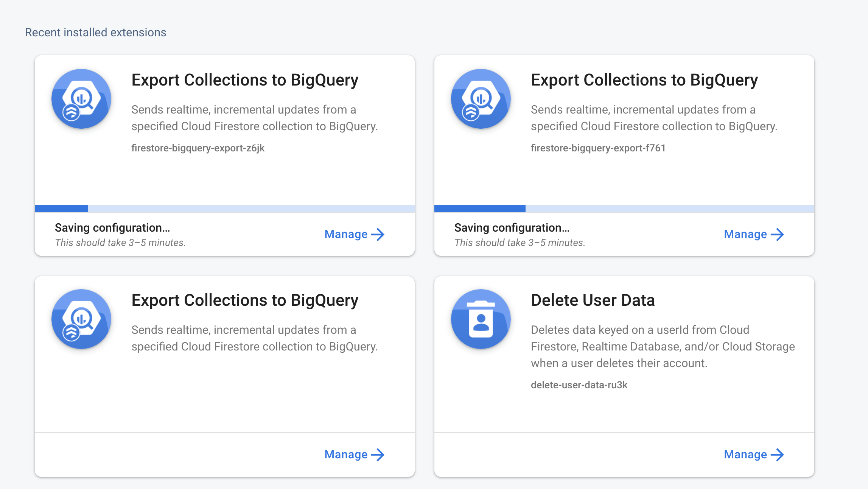Viewport: 868px width, 489px height.
Task: Click the Delete User Data trash icon
Action: point(481,319)
